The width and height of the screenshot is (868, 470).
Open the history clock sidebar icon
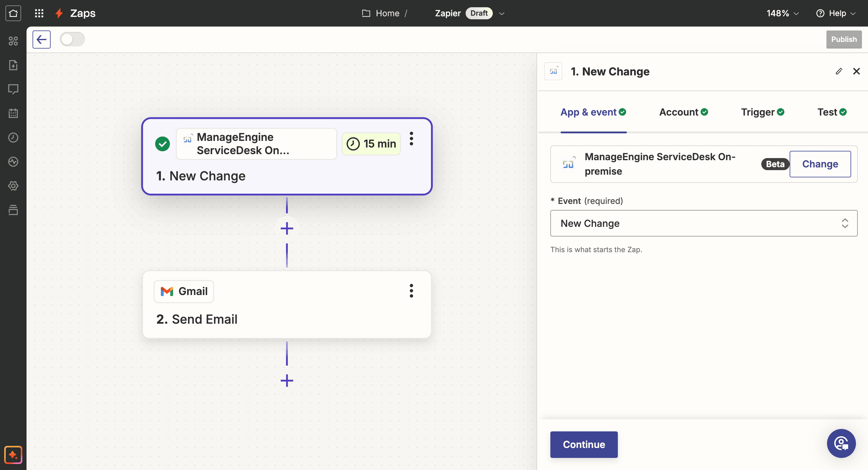[x=13, y=138]
